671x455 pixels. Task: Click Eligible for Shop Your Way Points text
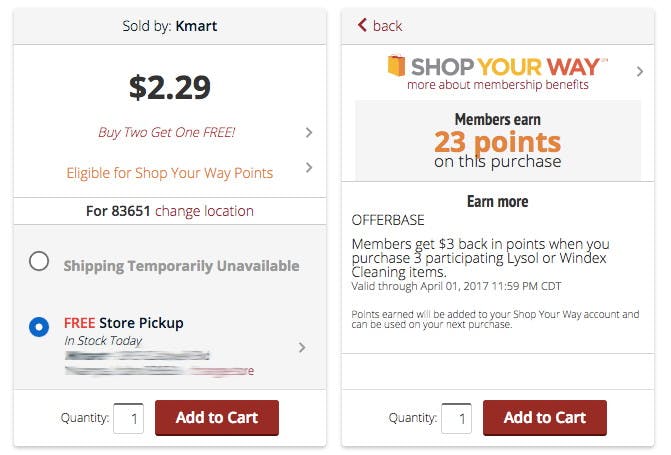coord(169,173)
